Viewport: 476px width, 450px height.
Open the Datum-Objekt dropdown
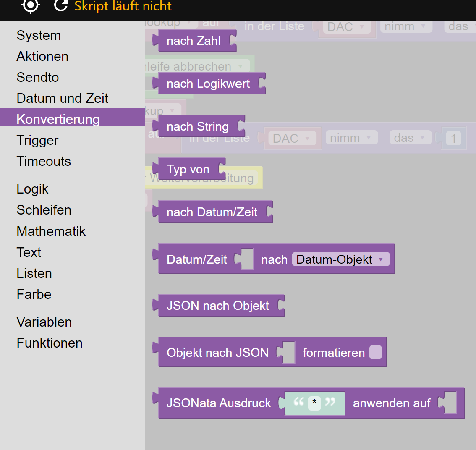(340, 259)
